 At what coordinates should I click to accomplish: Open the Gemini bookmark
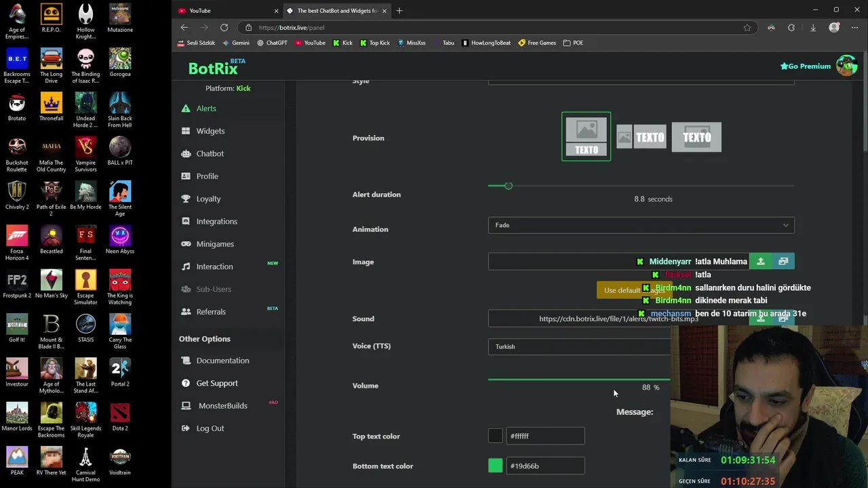tap(235, 43)
